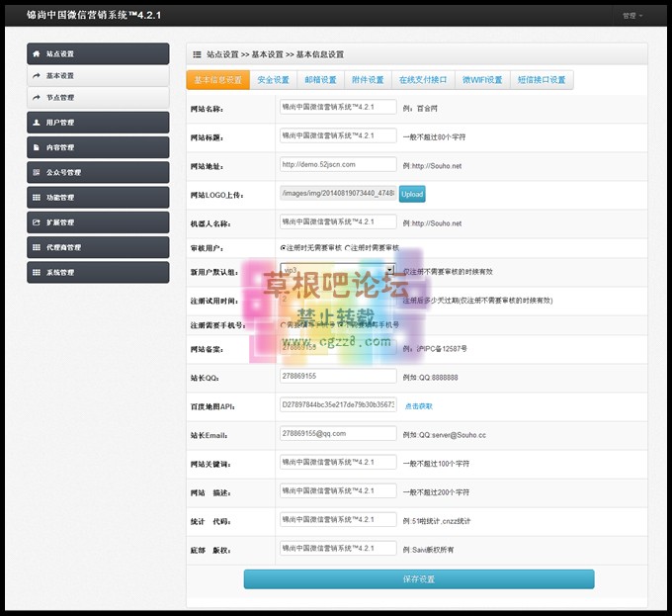Click the grid icon beside 代理商管理
Viewport: 672px width, 616px height.
click(38, 247)
